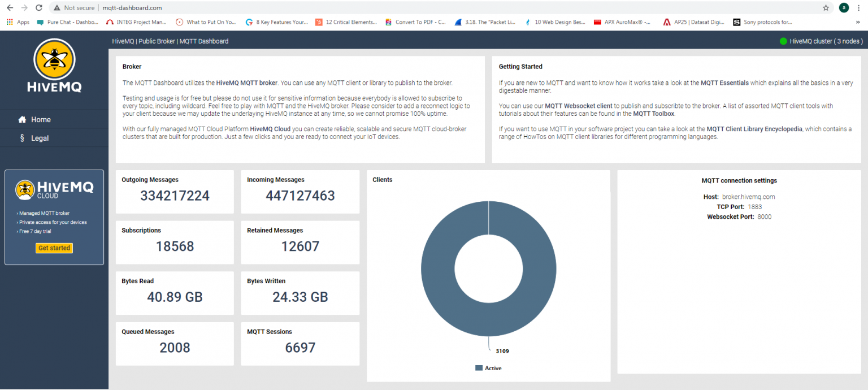Open the MQTT Essentials link
The image size is (868, 390).
coord(724,83)
